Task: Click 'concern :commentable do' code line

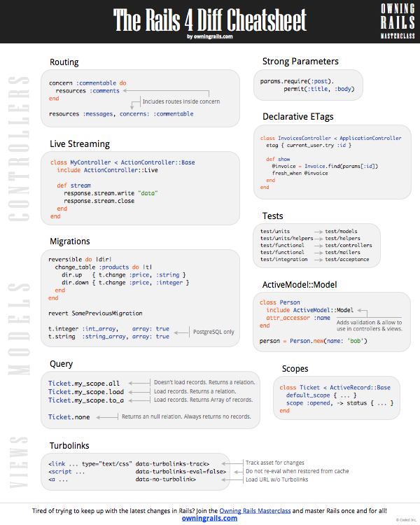Action: [87, 83]
